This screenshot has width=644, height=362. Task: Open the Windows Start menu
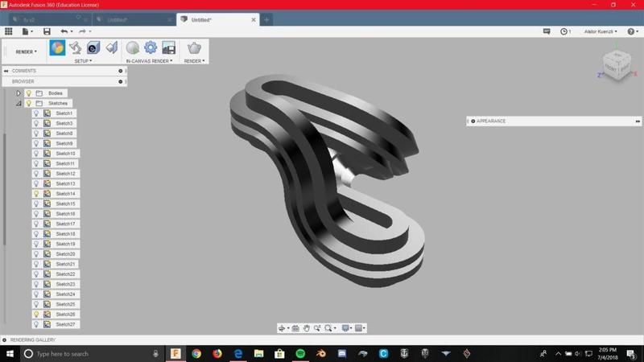(10, 353)
